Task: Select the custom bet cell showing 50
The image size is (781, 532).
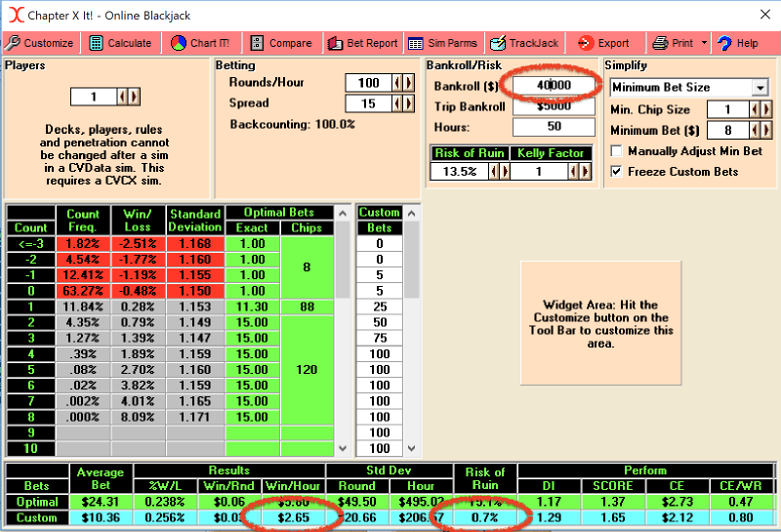Action: click(380, 323)
